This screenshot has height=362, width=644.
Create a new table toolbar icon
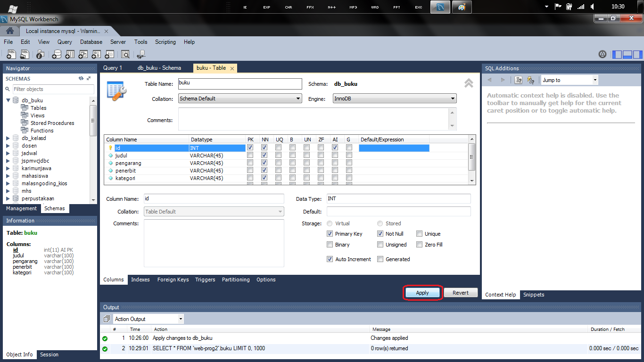70,54
